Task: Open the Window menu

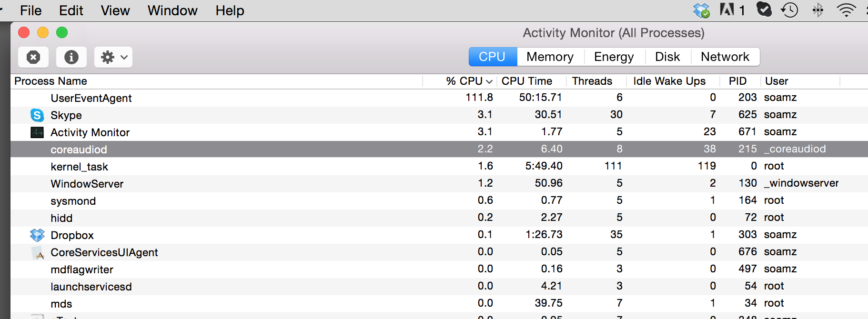Action: (x=172, y=10)
